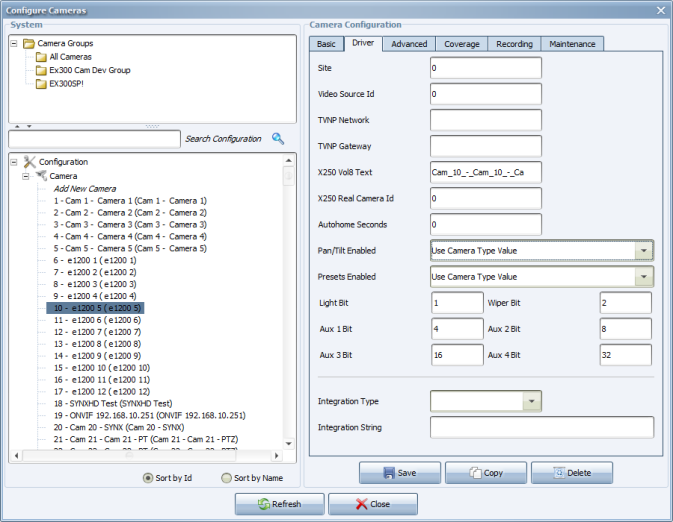Open the Pan/Tilt Enabled dropdown
This screenshot has height=522, width=673.
point(644,250)
